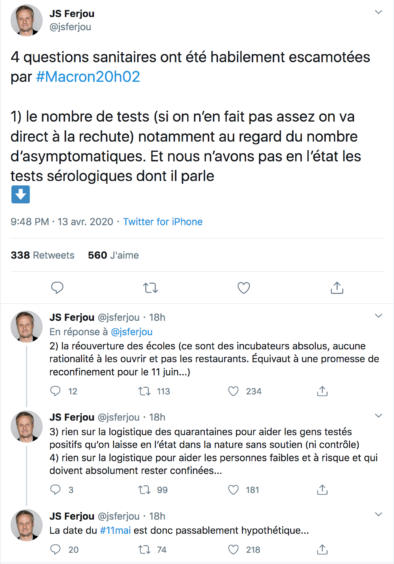Open options chevron on school reopening reply
The image size is (394, 564).
(378, 316)
